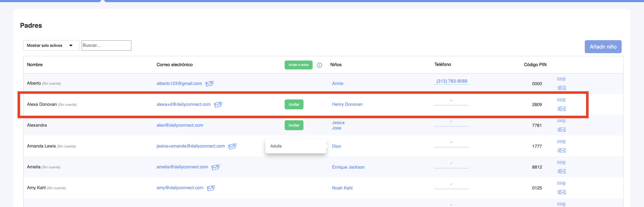644x207 pixels.
Task: Open the alexa+d@dailyconnect.com email link
Action: (x=183, y=104)
